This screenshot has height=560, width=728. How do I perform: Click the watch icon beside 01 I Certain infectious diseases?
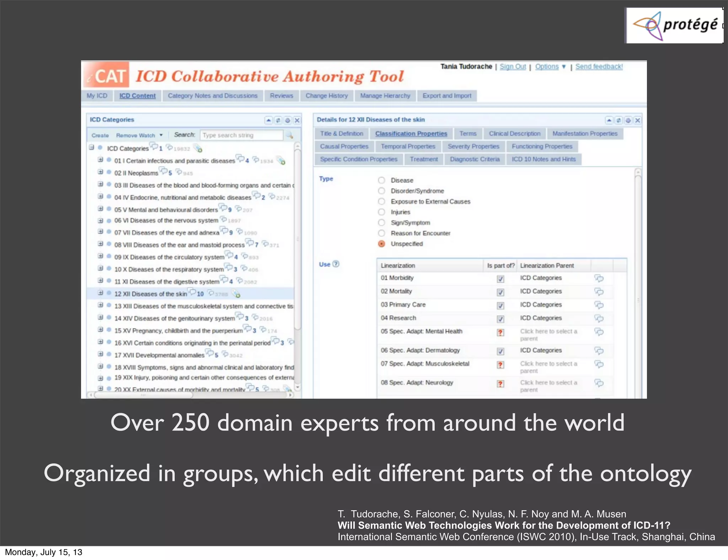(281, 161)
